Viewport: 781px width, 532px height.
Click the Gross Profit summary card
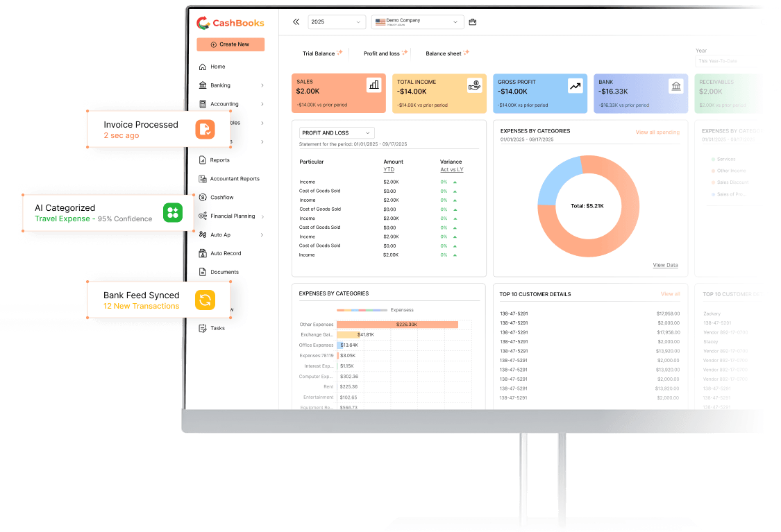click(x=540, y=94)
